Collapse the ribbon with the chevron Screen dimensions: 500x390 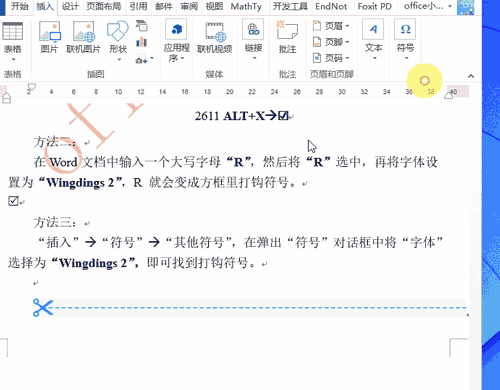coord(471,76)
